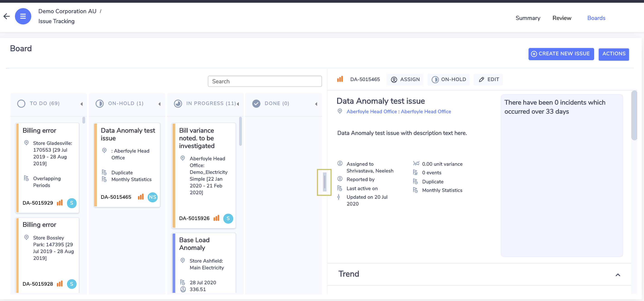Click the events flag icon beside 0 events
644x301 pixels.
coord(415,172)
